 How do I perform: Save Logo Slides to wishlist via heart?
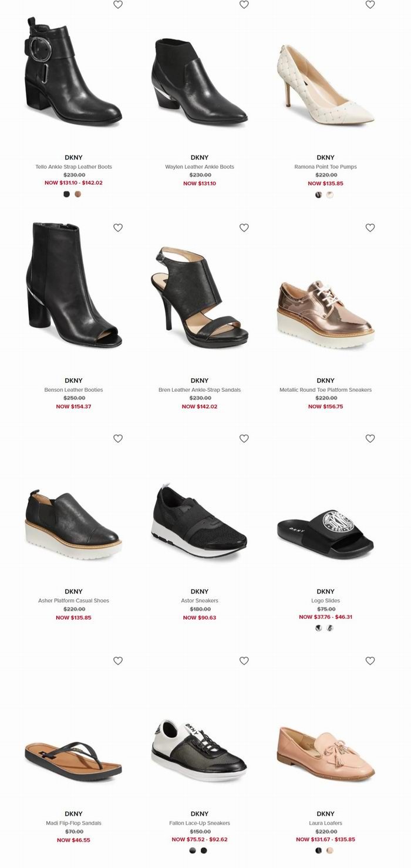point(370,438)
